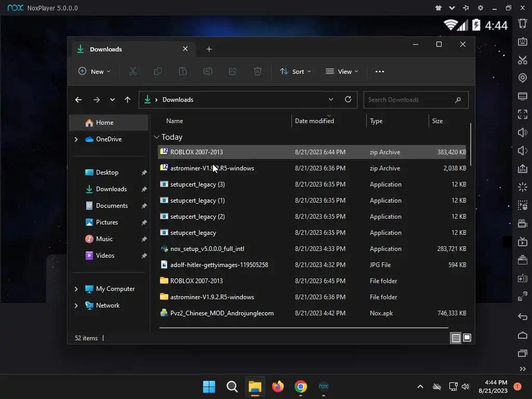Sort by the Date modified column header
Screen dimensions: 532x399
(314, 121)
